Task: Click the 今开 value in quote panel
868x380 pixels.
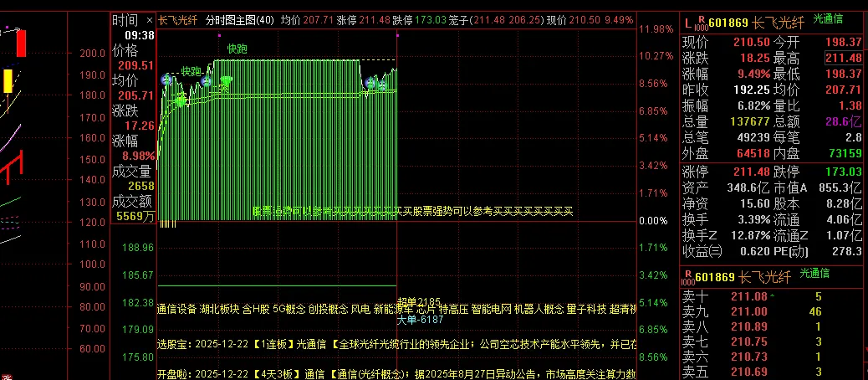Action: 844,42
